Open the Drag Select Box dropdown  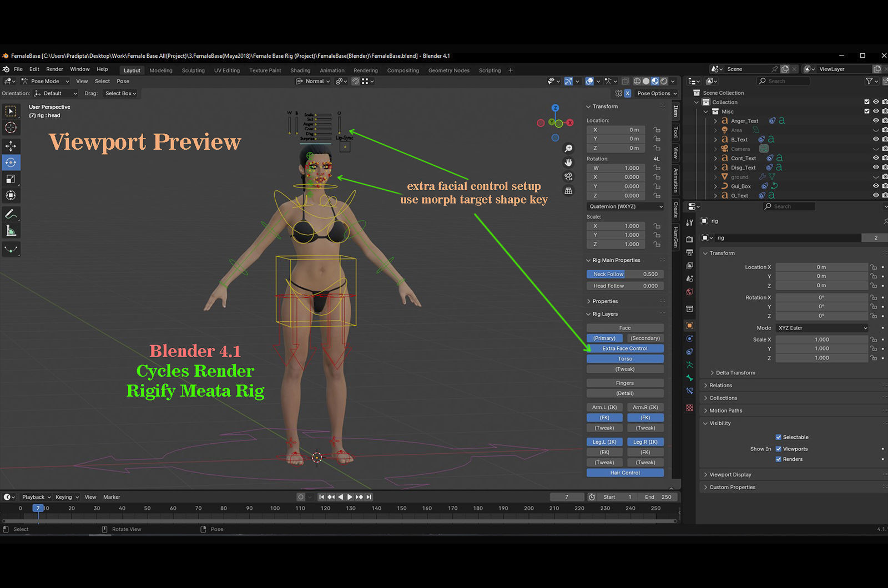(120, 93)
